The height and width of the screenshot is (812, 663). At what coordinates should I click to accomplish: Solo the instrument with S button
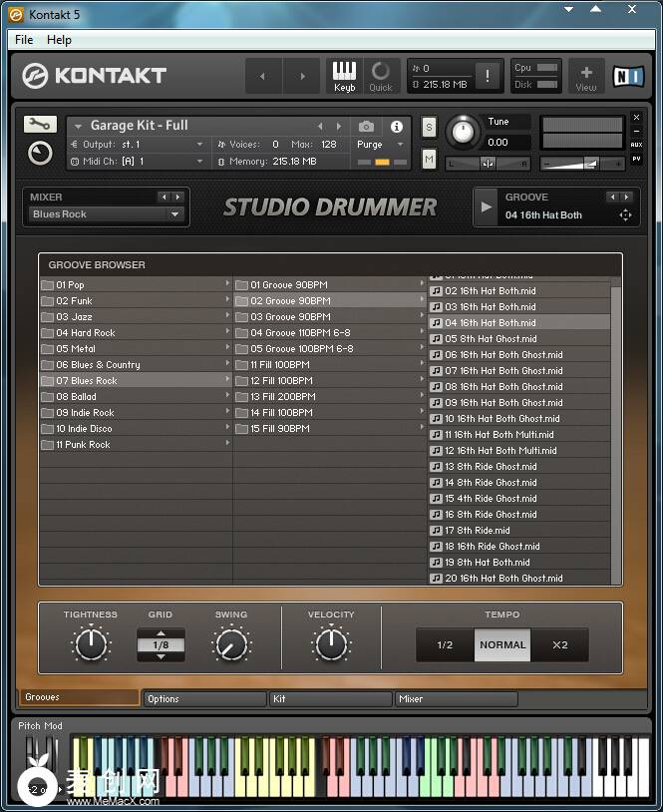[x=429, y=127]
